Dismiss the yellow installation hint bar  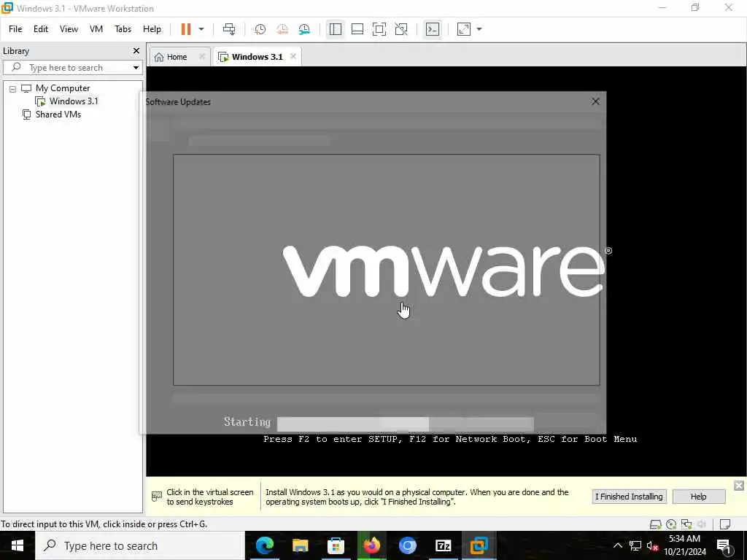tap(739, 485)
